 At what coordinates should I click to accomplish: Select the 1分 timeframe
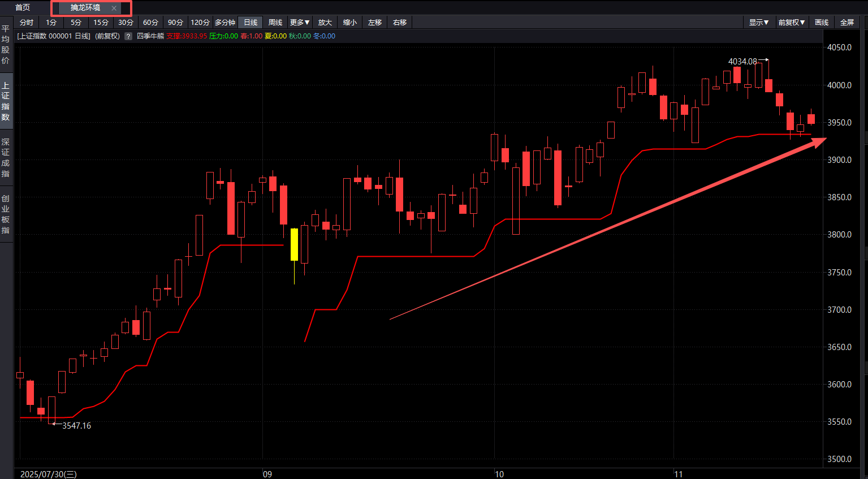[51, 23]
